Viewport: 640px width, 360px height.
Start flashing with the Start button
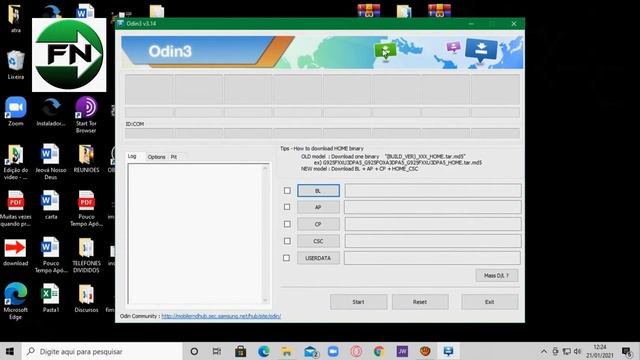[x=358, y=302]
